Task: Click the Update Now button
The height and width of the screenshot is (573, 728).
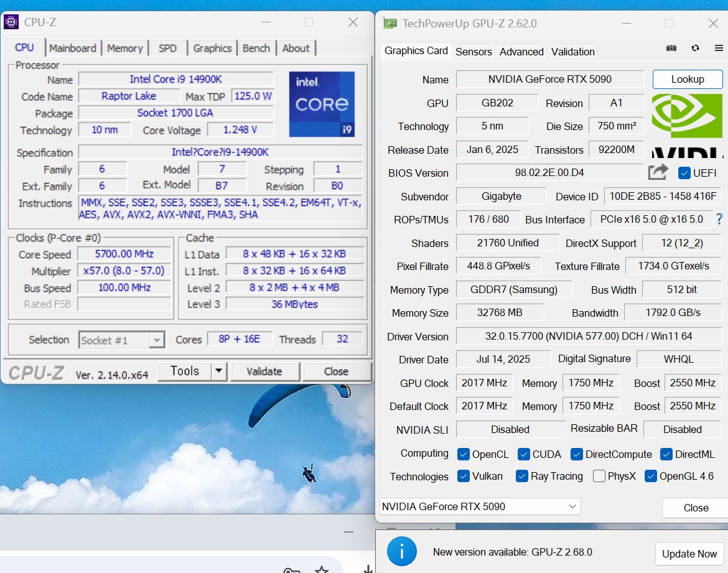Action: point(689,554)
